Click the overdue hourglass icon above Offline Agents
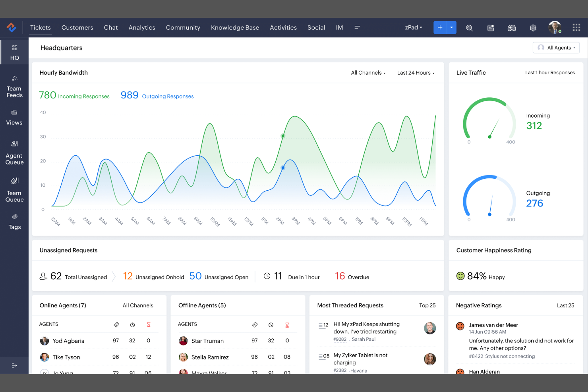 coord(287,324)
